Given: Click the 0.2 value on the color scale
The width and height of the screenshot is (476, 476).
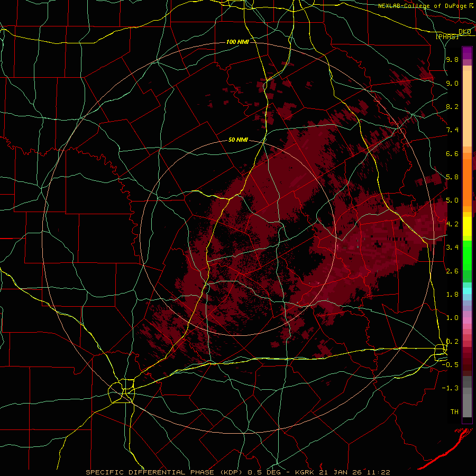Looking at the screenshot, I should (452, 342).
